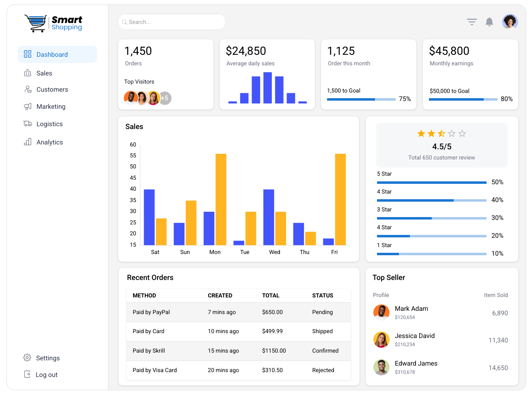The width and height of the screenshot is (532, 394).
Task: Click the 1 Star 10% rating bar
Action: coord(432,254)
